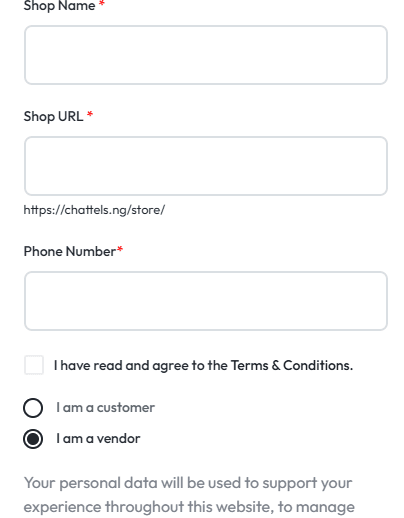Click into the Shop URL input box

(x=206, y=166)
